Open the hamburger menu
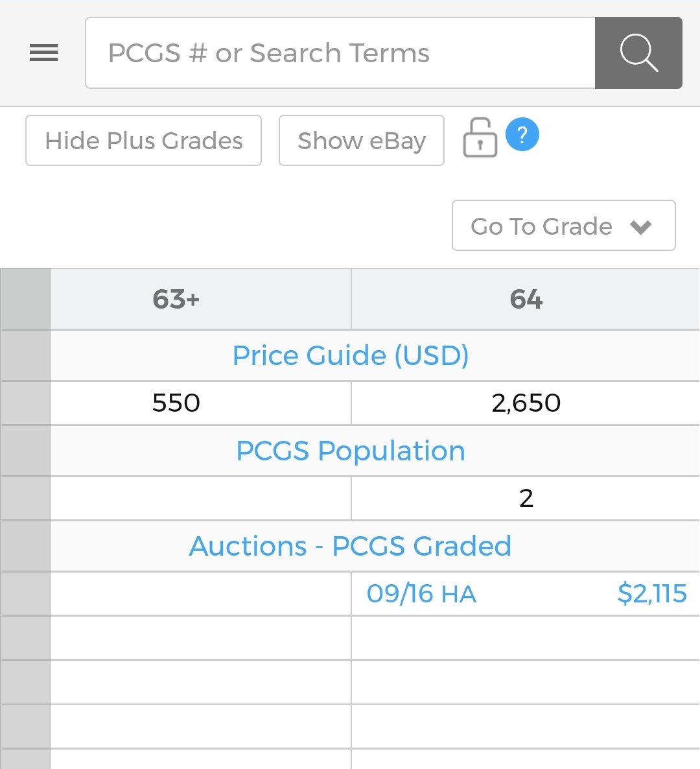Image resolution: width=700 pixels, height=769 pixels. coord(43,53)
